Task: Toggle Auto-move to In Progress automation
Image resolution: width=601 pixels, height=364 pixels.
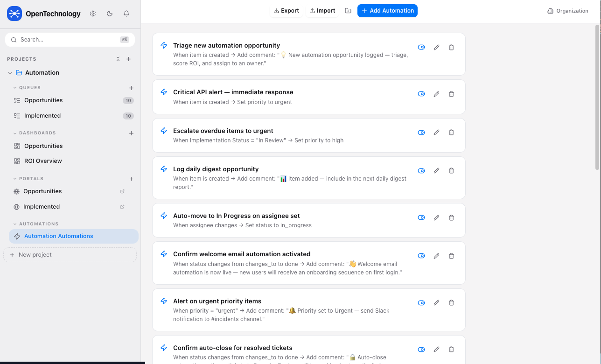Action: pos(421,217)
